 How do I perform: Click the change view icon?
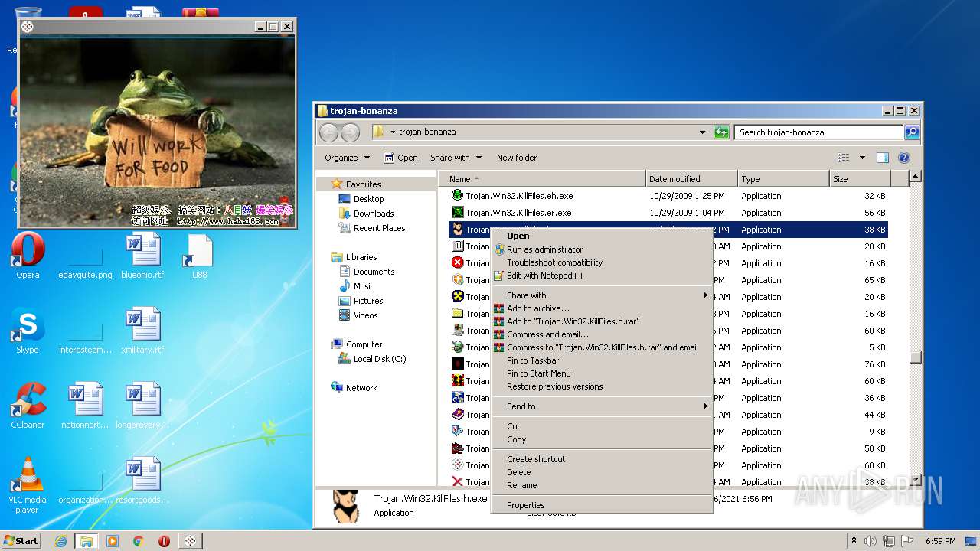click(843, 158)
